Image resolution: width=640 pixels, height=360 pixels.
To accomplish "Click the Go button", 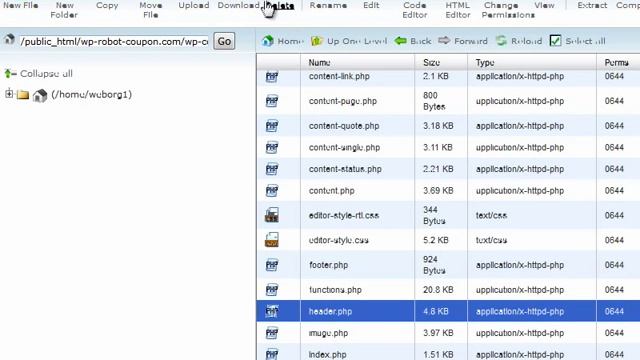I will coord(224,41).
